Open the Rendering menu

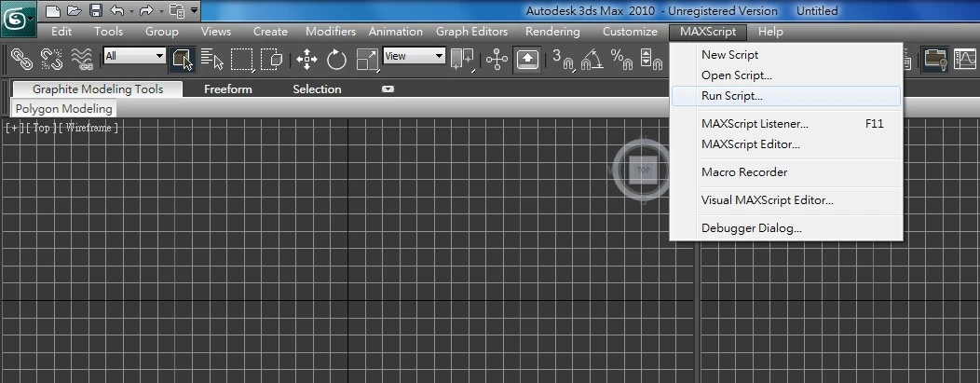[552, 32]
